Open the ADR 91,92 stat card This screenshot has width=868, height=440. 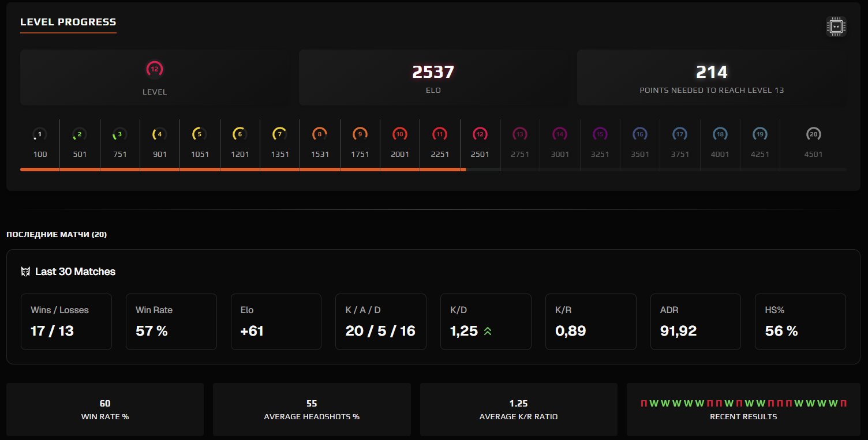tap(695, 321)
